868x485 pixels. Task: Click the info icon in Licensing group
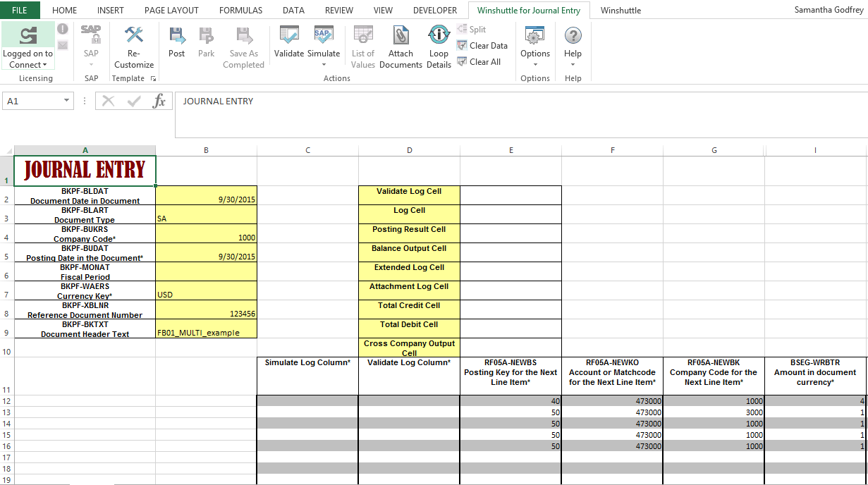tap(63, 29)
